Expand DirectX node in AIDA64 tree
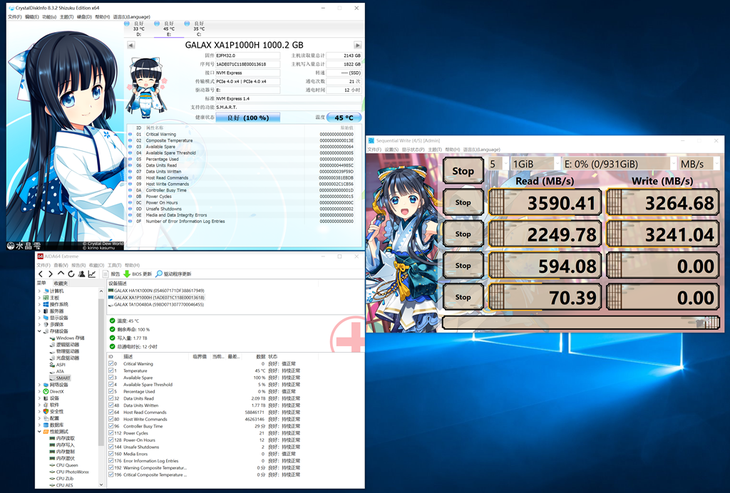Image resolution: width=730 pixels, height=493 pixels. click(39, 392)
